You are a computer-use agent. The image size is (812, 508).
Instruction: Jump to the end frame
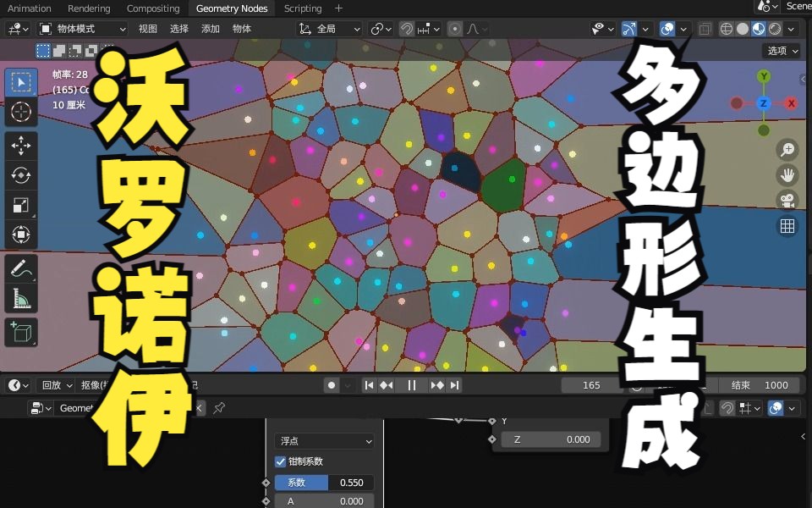(x=455, y=385)
